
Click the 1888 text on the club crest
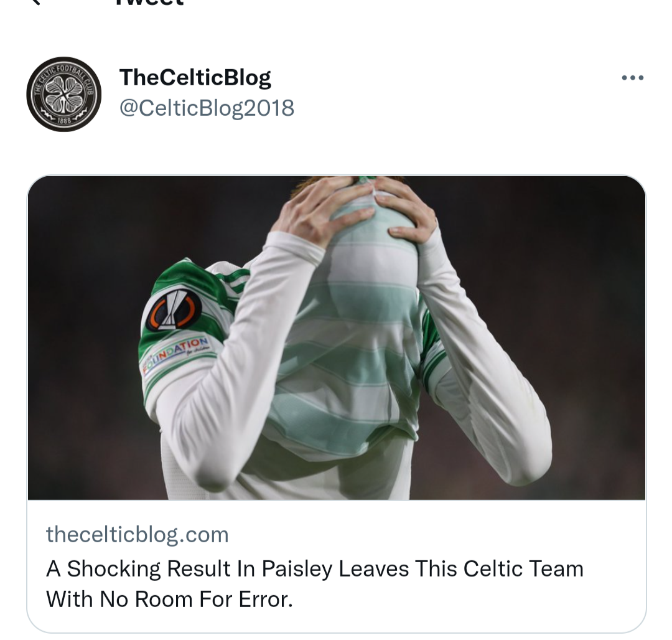coord(64,121)
